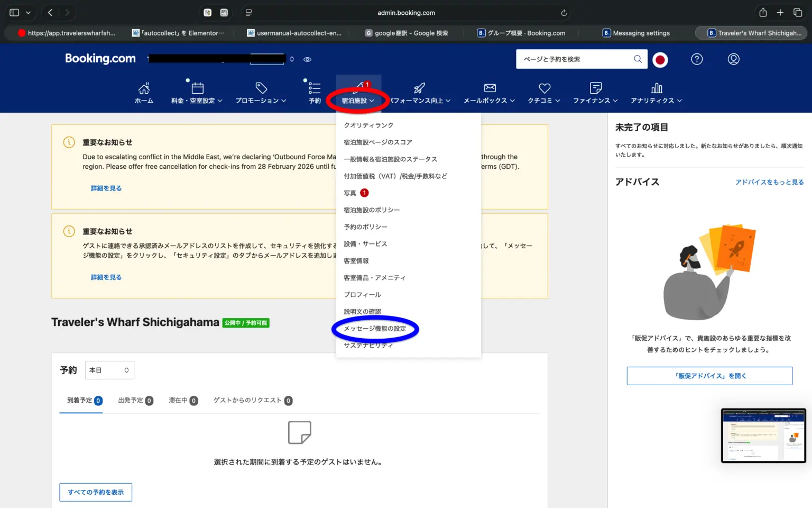The height and width of the screenshot is (508, 812).
Task: Open the Reservations (予約) list icon
Action: [315, 88]
